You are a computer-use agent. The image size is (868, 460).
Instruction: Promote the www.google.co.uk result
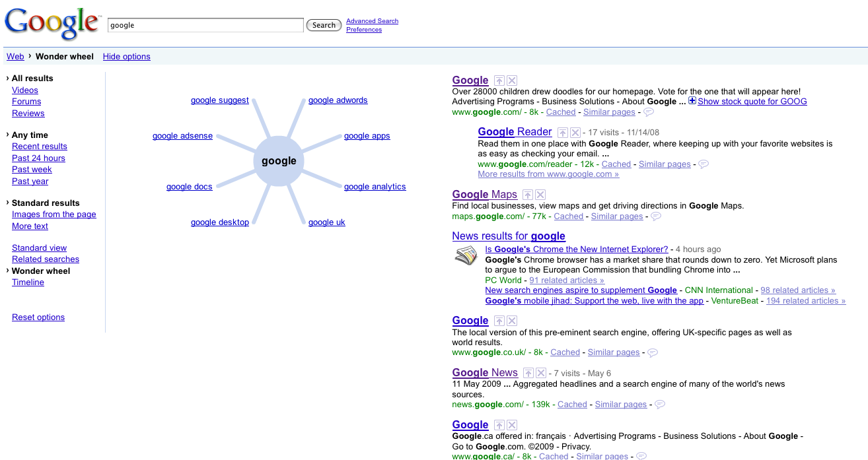(499, 321)
